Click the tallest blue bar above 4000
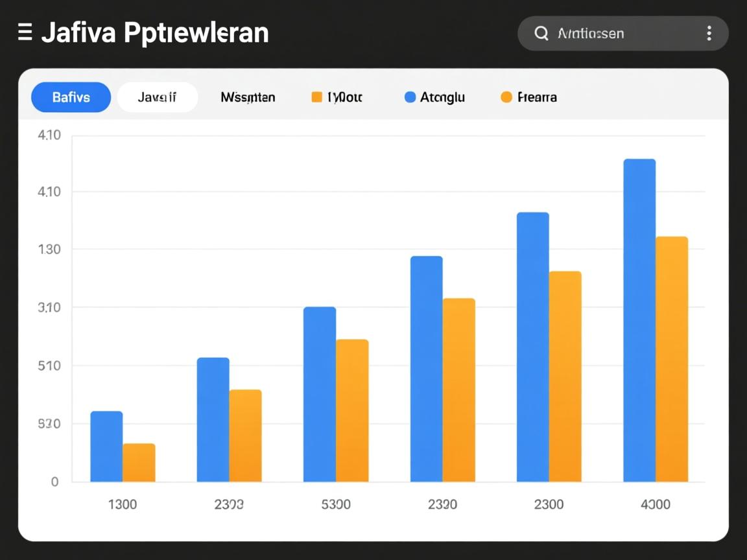747x560 pixels. [x=639, y=320]
